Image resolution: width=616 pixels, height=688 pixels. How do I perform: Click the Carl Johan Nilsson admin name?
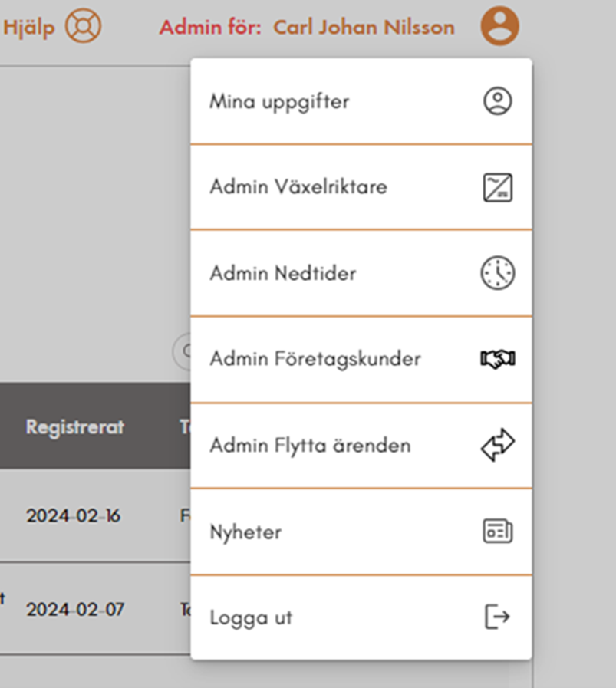[364, 28]
